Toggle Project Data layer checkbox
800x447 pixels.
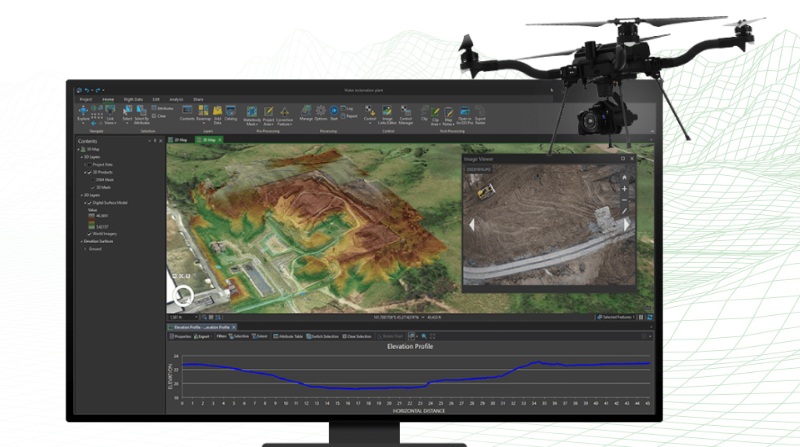[89, 165]
